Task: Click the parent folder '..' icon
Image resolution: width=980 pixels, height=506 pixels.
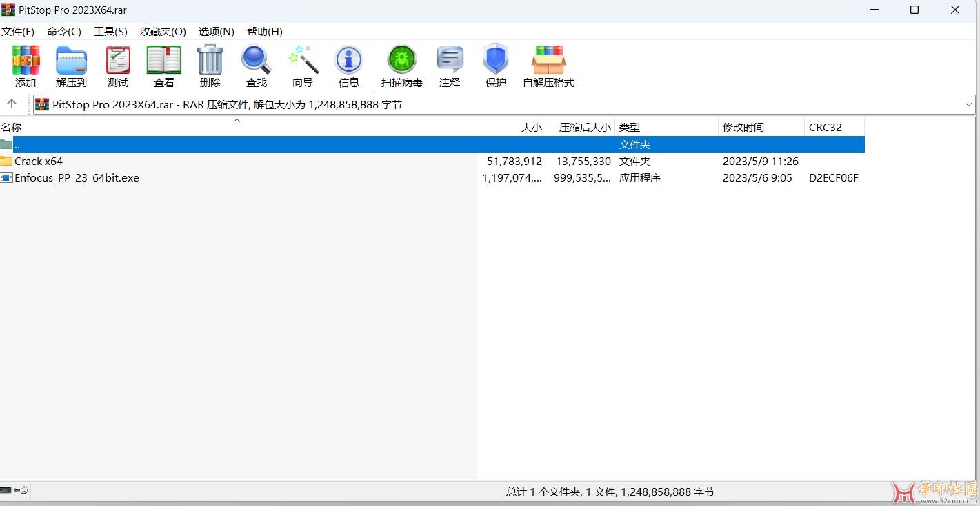Action: [x=6, y=144]
